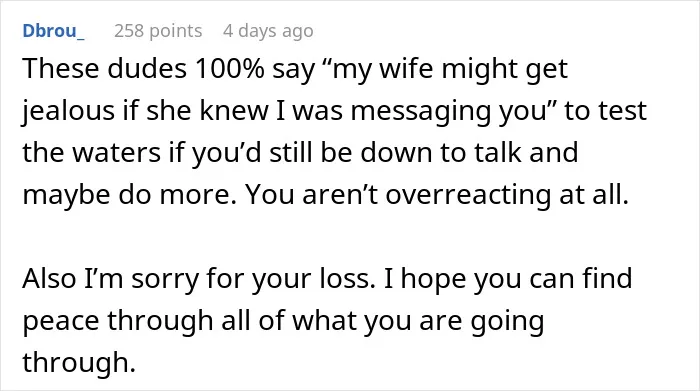Click the final word "through." on last line

coord(79,362)
